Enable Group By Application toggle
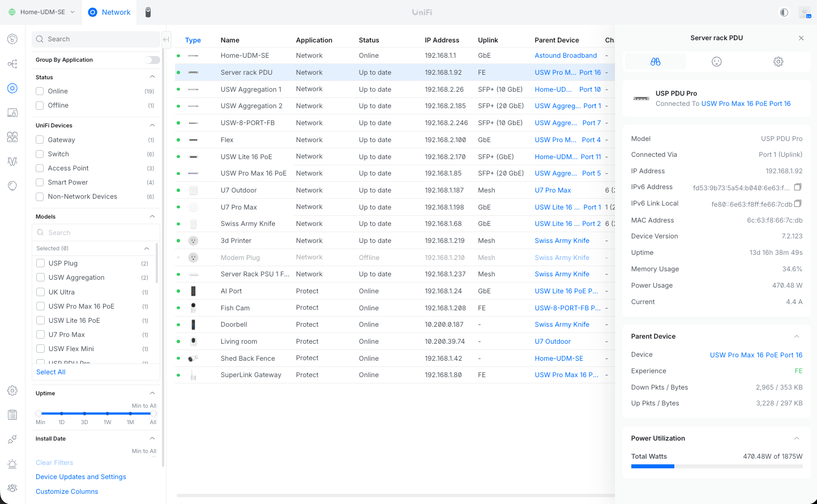Screen dimensions: 817x504 pos(152,60)
